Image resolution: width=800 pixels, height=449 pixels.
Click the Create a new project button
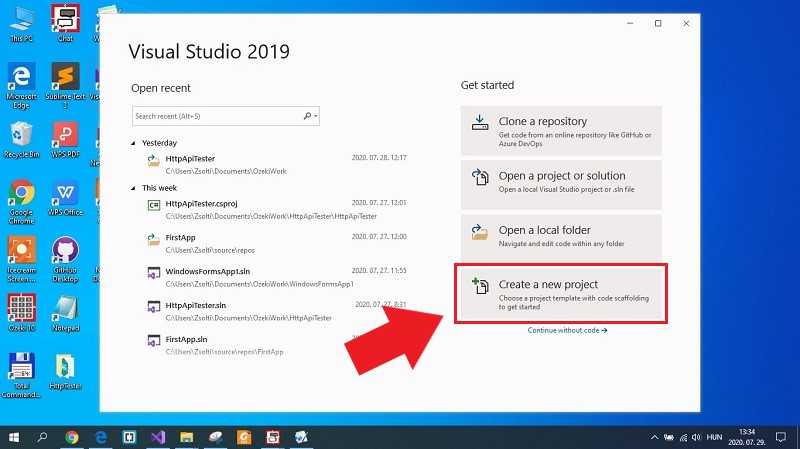pos(561,293)
